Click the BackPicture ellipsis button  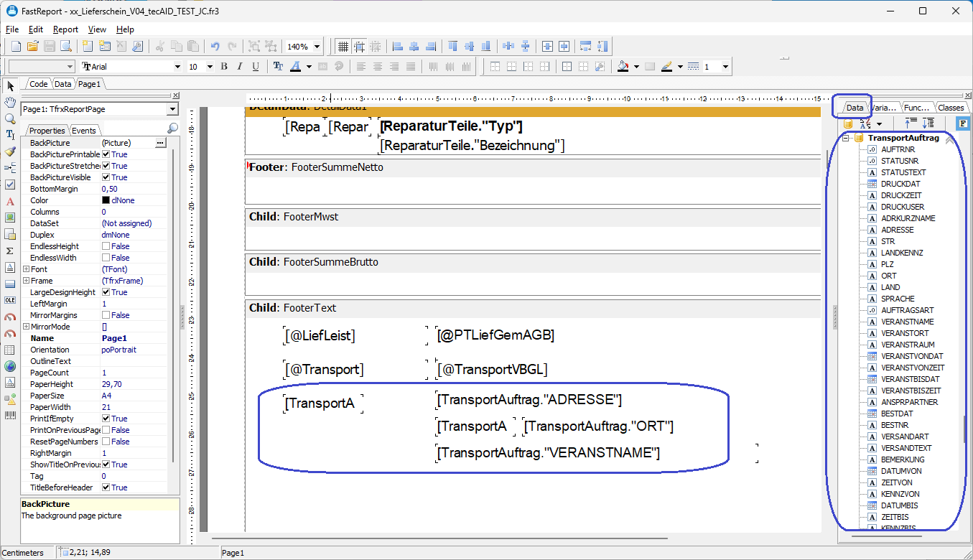(160, 143)
